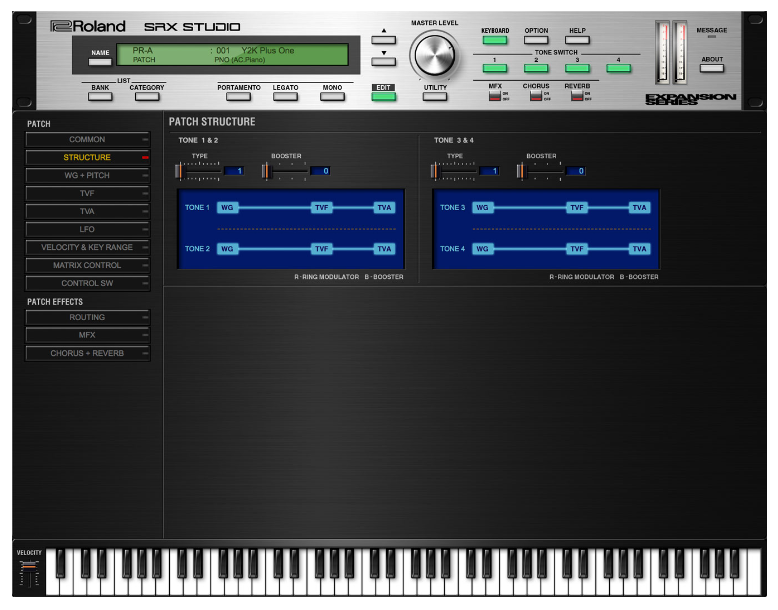Turn the Master Level knob
Image resolution: width=778 pixels, height=610 pixels.
(434, 56)
